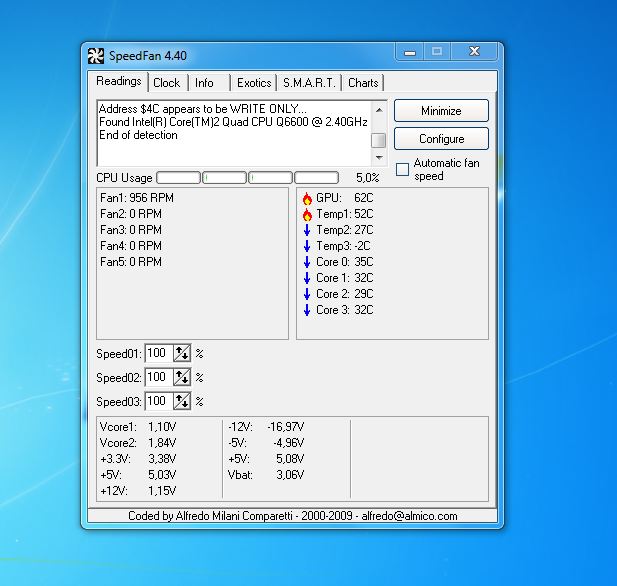Enable the Automatic fan speed checkbox
The image size is (617, 586).
click(x=402, y=170)
